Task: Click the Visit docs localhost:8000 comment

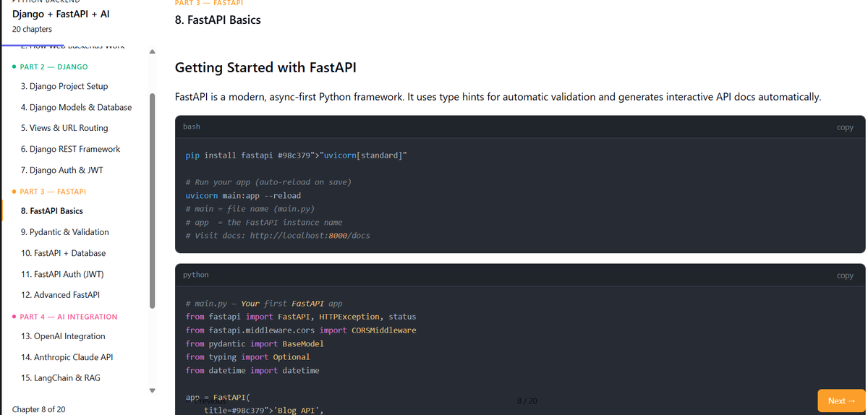Action: click(278, 236)
